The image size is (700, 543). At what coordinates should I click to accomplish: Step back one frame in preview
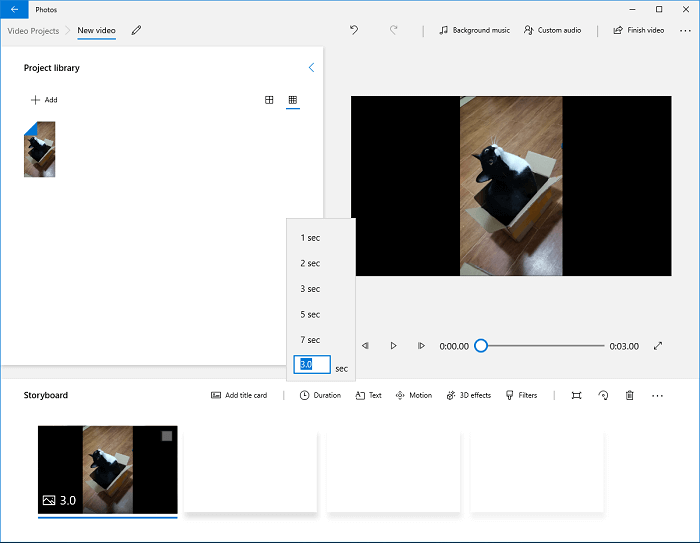click(x=365, y=346)
